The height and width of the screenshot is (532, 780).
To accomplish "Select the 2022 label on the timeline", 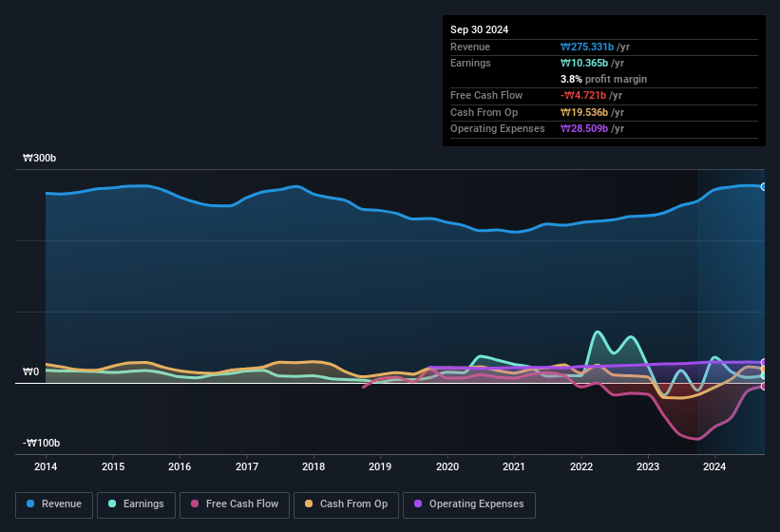I will click(x=581, y=466).
